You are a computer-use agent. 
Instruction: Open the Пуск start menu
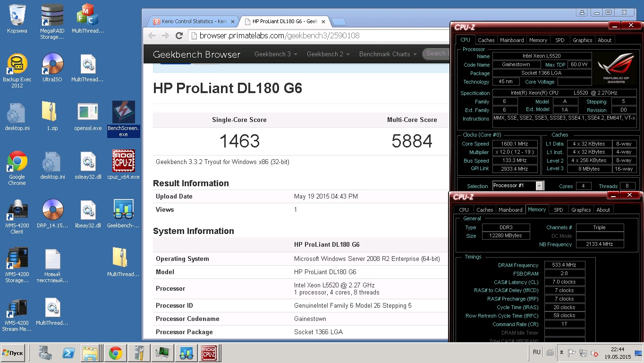pyautogui.click(x=13, y=353)
